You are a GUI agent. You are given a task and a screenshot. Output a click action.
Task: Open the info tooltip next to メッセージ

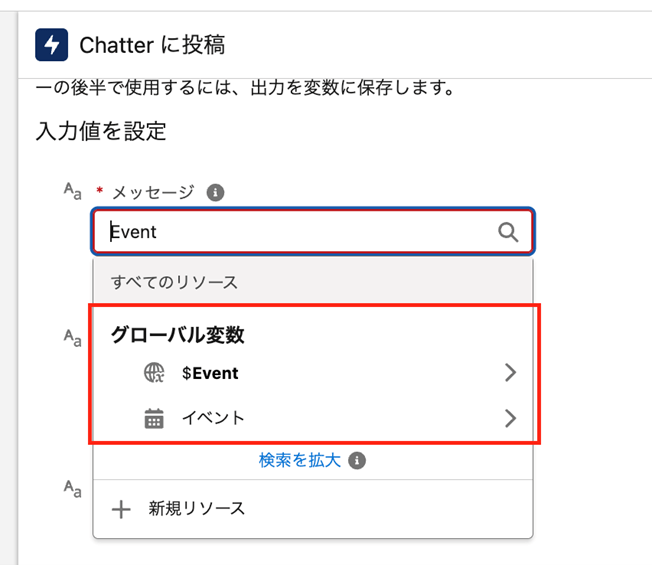point(215,193)
